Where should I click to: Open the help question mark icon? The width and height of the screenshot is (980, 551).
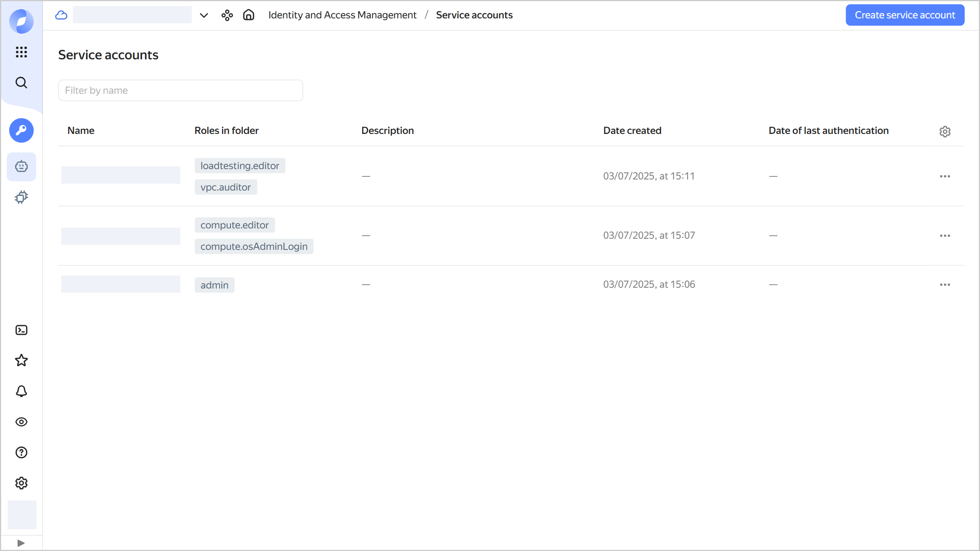[x=21, y=452]
